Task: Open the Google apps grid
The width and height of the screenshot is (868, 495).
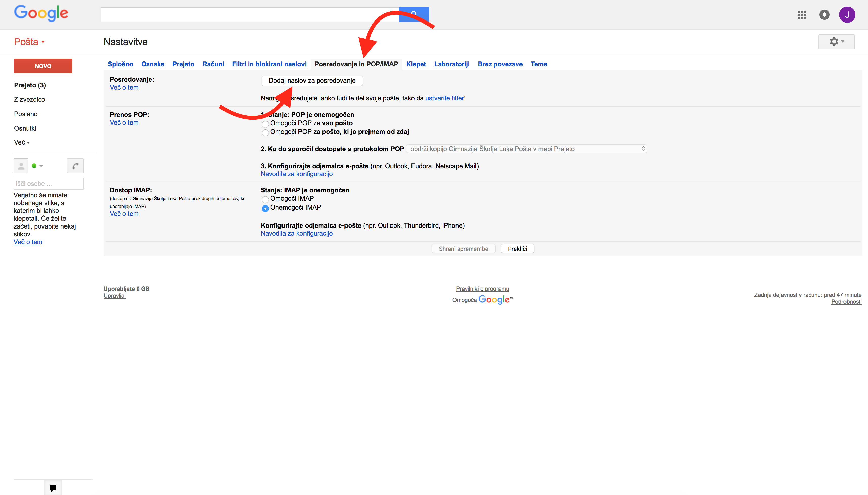Action: click(x=801, y=15)
